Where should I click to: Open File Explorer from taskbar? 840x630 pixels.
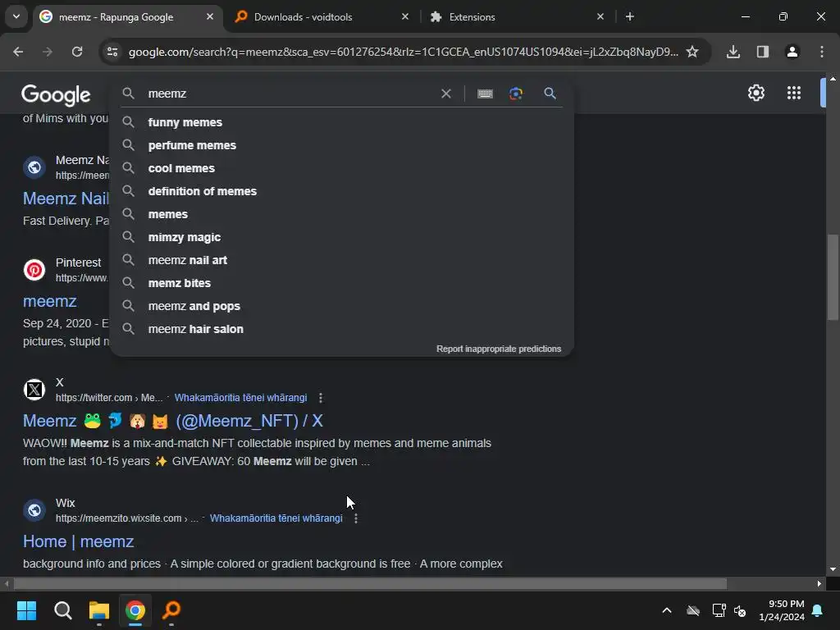pyautogui.click(x=99, y=610)
